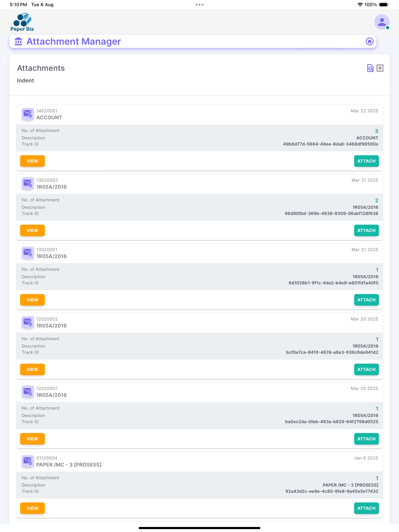The height and width of the screenshot is (532, 399).
Task: View attachments for indent 13020001
Action: pos(33,300)
